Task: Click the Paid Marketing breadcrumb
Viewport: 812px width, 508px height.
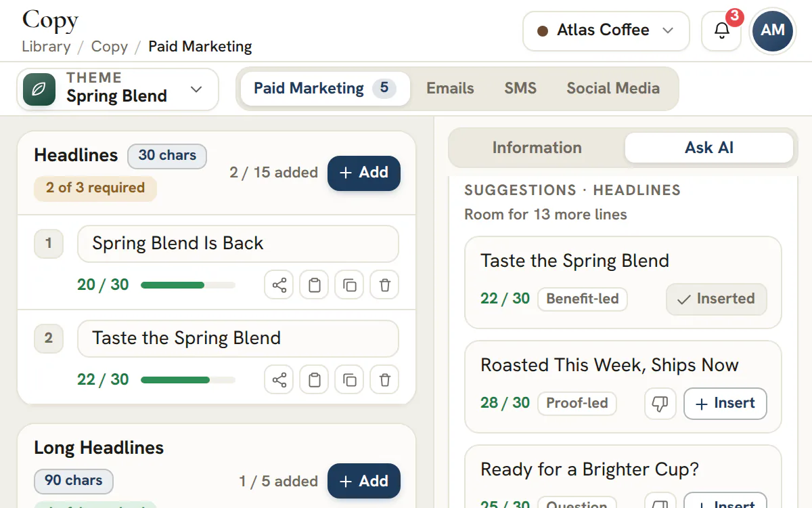Action: pos(200,47)
